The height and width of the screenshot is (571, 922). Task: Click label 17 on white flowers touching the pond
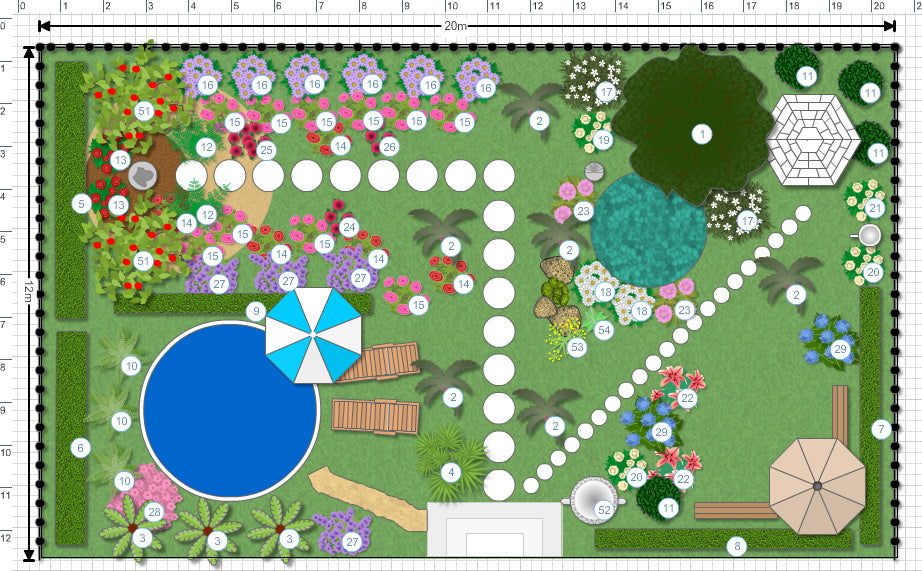(747, 221)
